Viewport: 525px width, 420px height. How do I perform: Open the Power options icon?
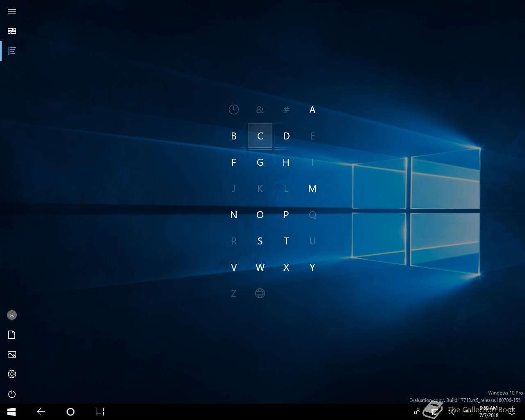tap(12, 394)
